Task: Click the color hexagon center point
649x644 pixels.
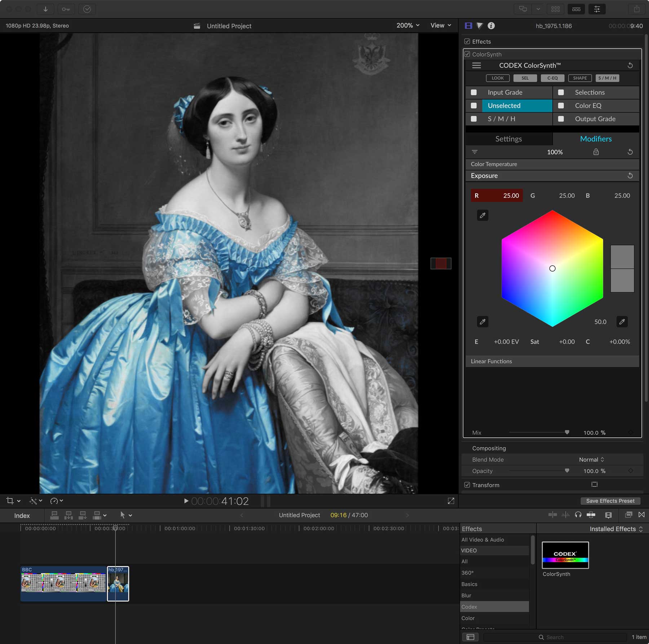Action: pyautogui.click(x=552, y=268)
